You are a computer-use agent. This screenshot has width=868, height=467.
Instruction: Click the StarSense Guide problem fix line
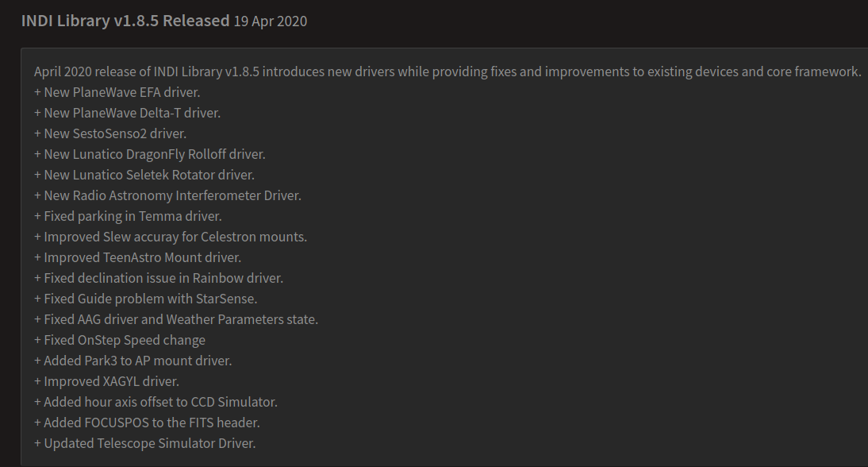(145, 299)
